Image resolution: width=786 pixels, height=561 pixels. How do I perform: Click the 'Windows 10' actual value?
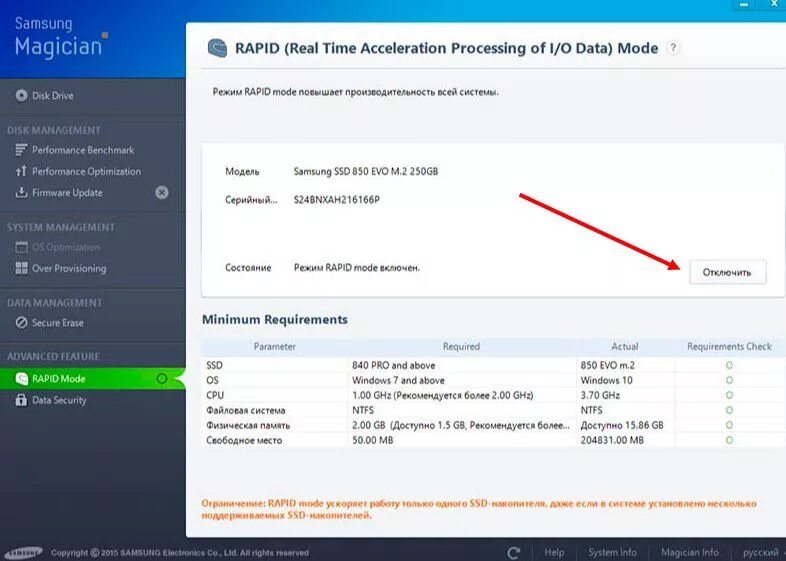point(607,381)
